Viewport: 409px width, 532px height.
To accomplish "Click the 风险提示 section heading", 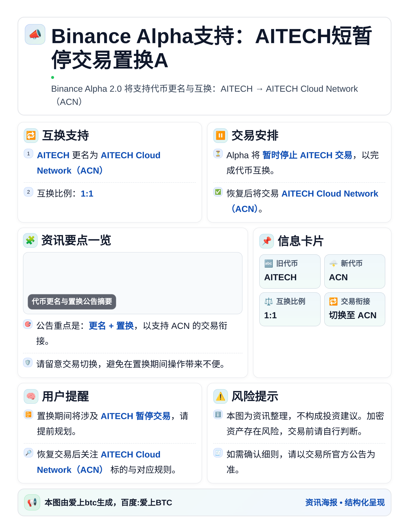I will [255, 396].
